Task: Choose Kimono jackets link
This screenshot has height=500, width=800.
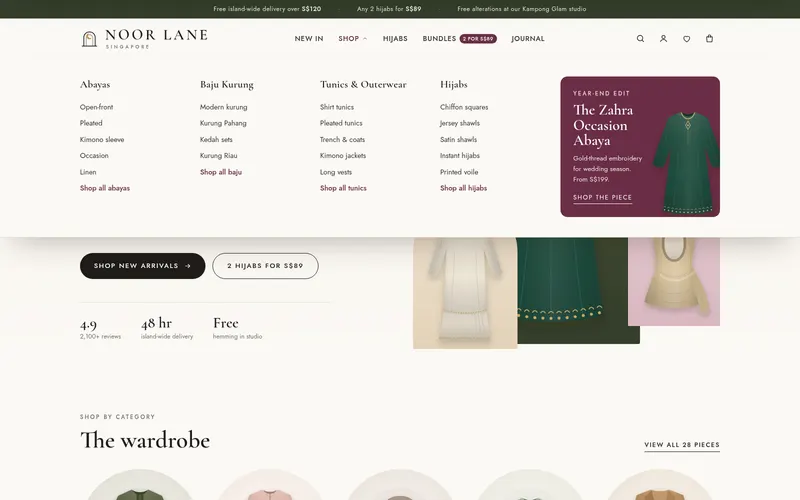Action: (x=343, y=156)
